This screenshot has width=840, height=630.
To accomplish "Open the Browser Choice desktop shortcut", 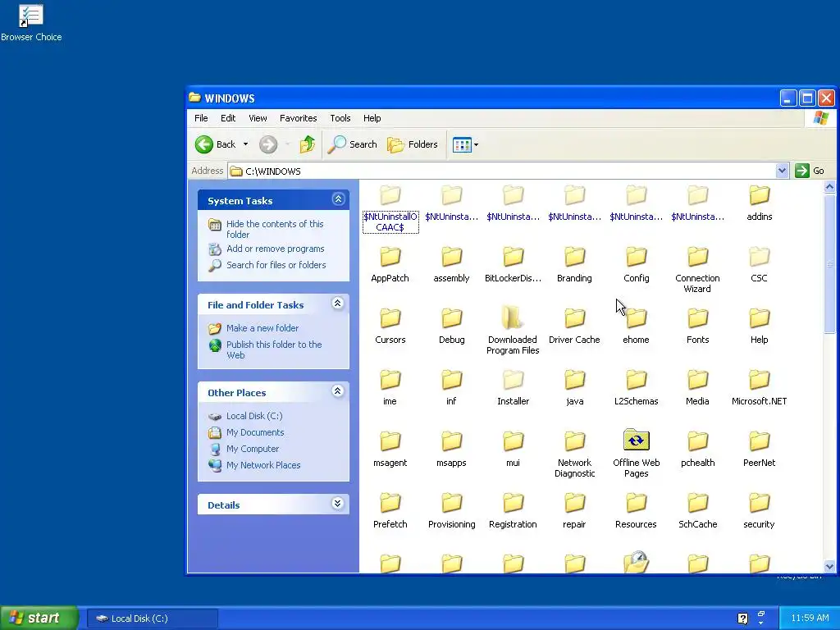I will pyautogui.click(x=31, y=22).
